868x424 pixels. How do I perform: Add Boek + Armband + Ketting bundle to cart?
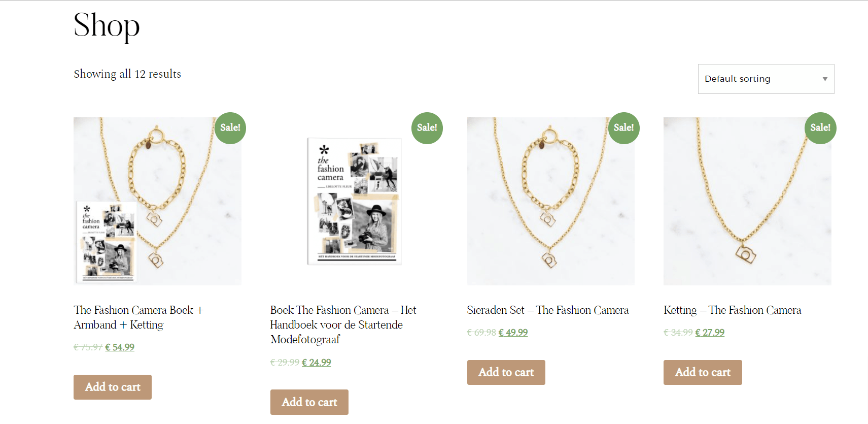113,387
